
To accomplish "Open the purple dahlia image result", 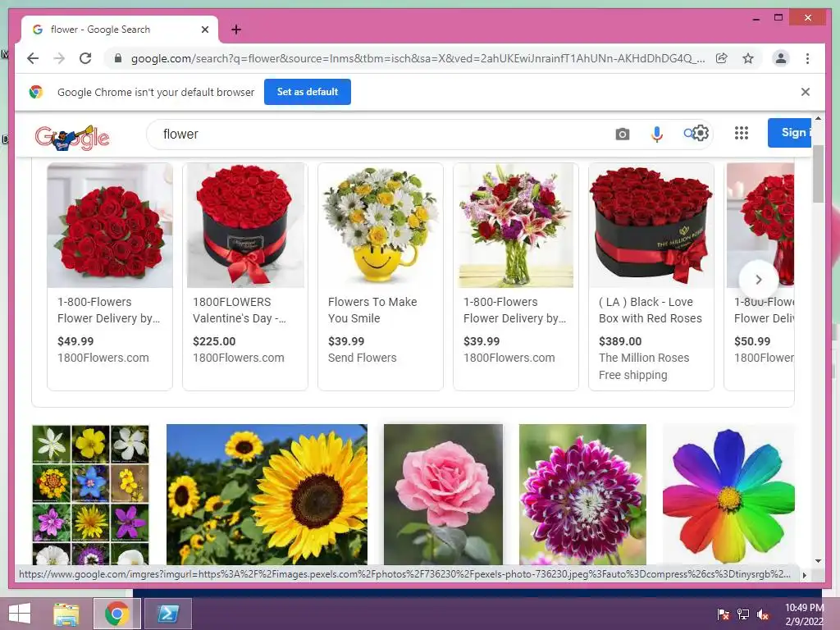I will click(x=582, y=495).
